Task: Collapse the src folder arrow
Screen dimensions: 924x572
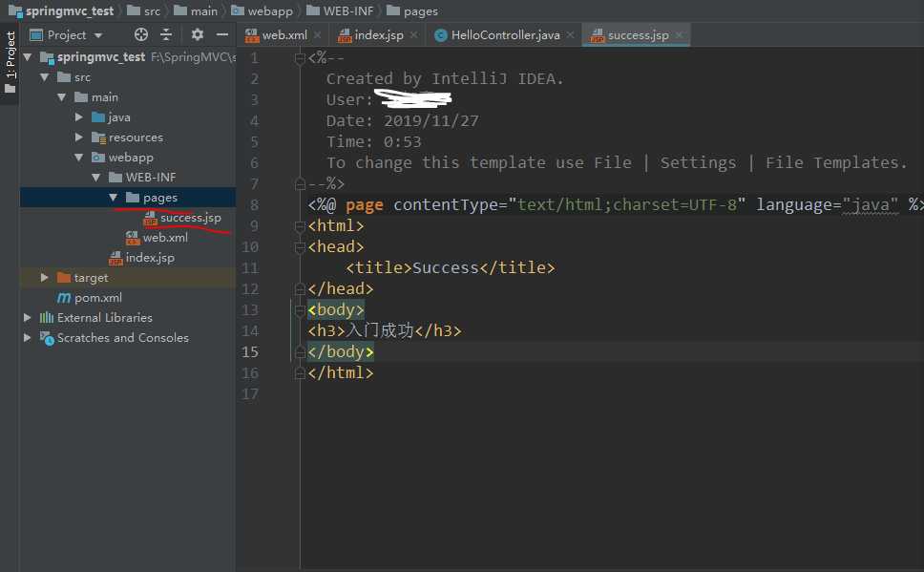Action: (x=44, y=77)
